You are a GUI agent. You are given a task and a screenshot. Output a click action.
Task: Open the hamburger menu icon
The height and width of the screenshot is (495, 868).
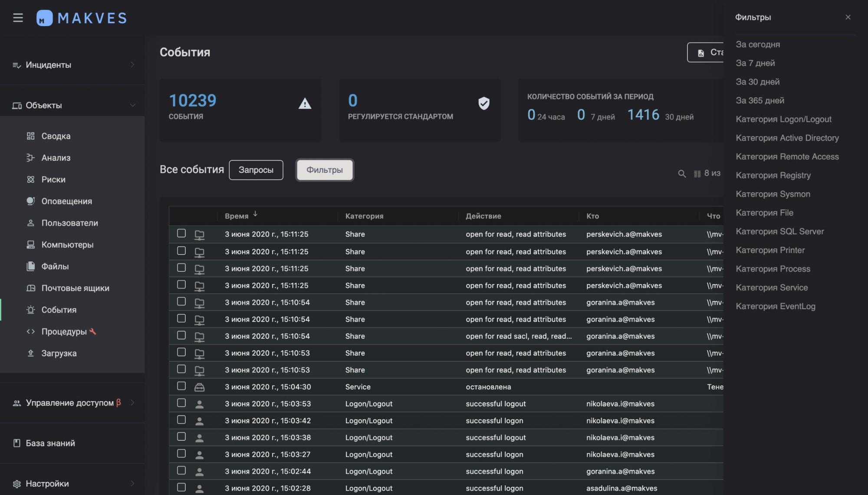coord(18,18)
